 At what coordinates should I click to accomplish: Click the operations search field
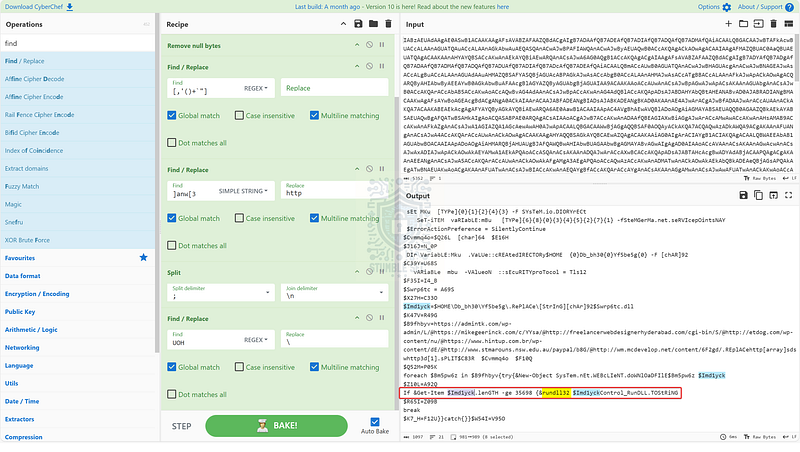77,43
